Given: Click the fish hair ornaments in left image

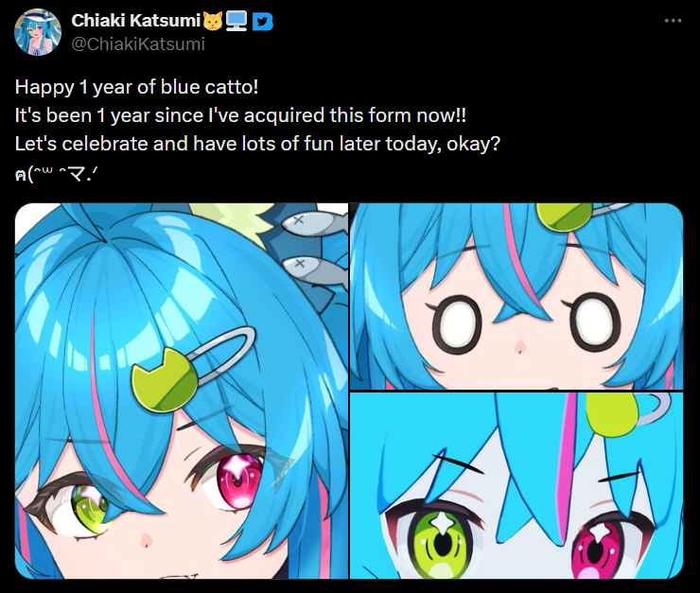Looking at the screenshot, I should (x=315, y=247).
